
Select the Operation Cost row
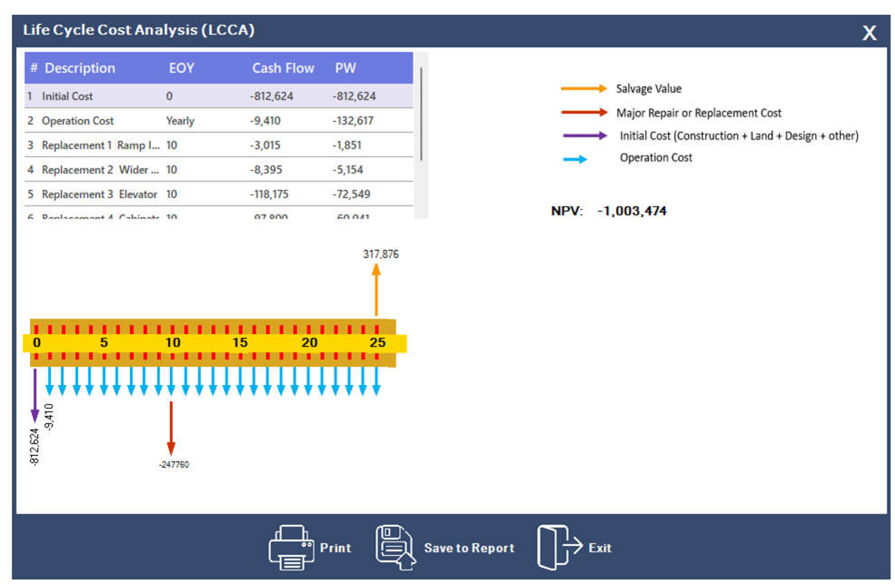(x=151, y=121)
